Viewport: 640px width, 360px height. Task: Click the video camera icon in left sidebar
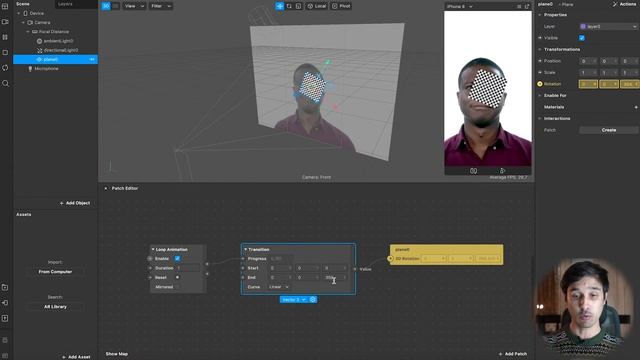(x=5, y=22)
